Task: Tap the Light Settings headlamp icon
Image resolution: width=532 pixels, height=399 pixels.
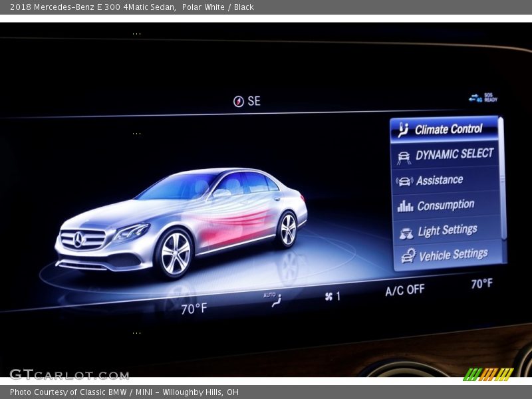Action: coord(406,233)
